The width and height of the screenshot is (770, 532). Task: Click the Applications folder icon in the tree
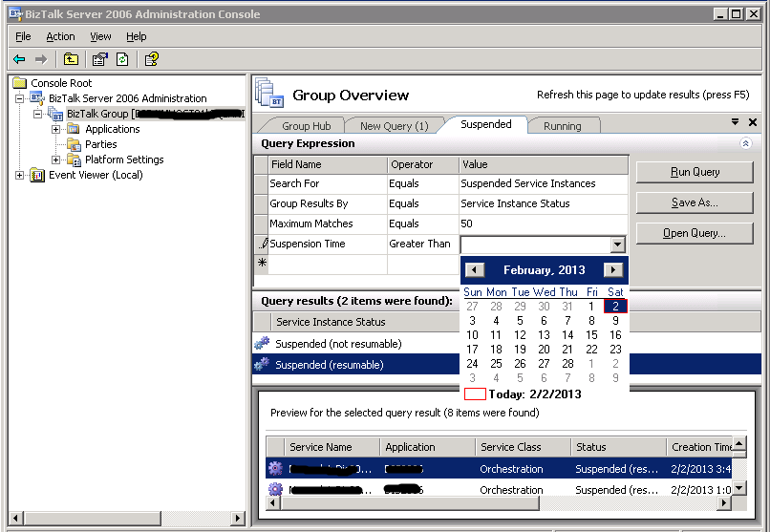[74, 129]
